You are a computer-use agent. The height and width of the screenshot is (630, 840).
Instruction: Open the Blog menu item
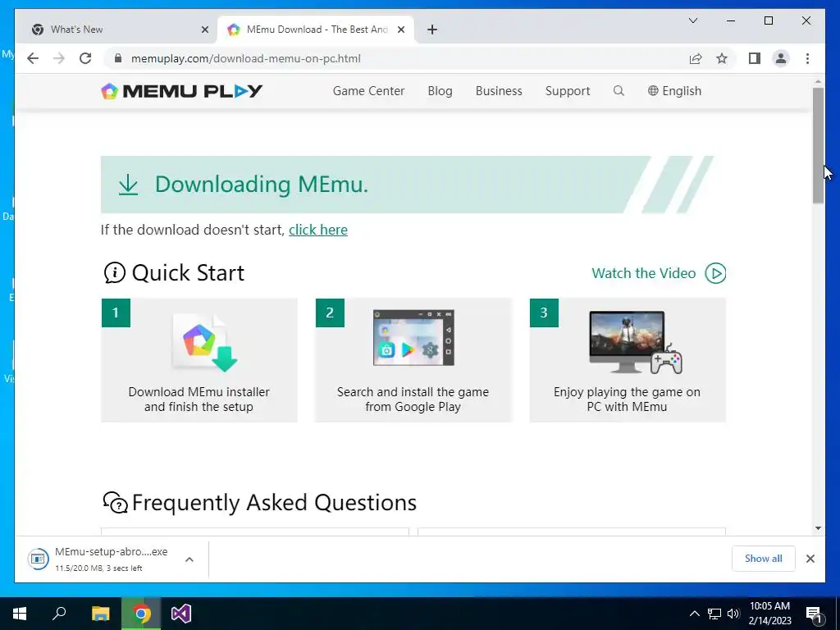coord(440,91)
